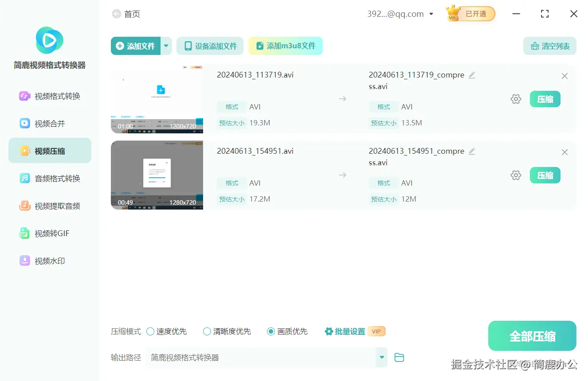This screenshot has height=381, width=588.
Task: Expand the 添加文件 dropdown arrow
Action: coord(166,46)
